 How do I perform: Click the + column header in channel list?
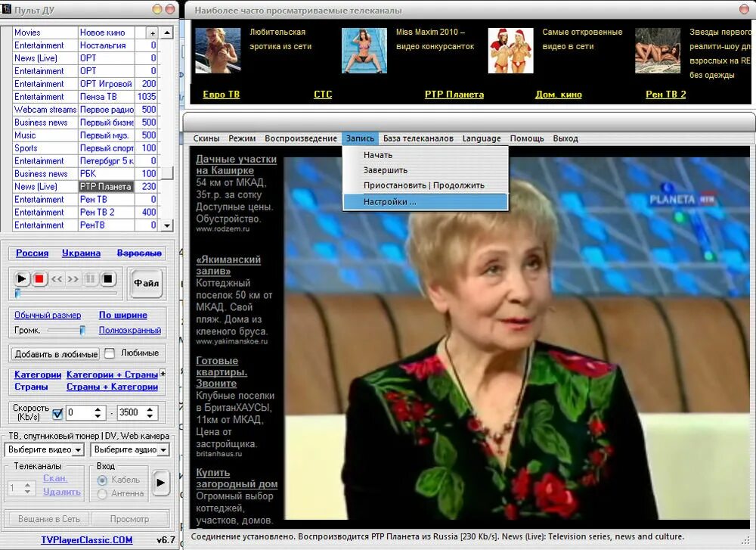click(153, 33)
